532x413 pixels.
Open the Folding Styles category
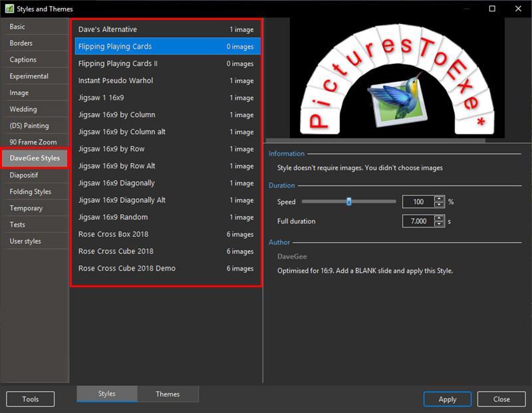[35, 192]
